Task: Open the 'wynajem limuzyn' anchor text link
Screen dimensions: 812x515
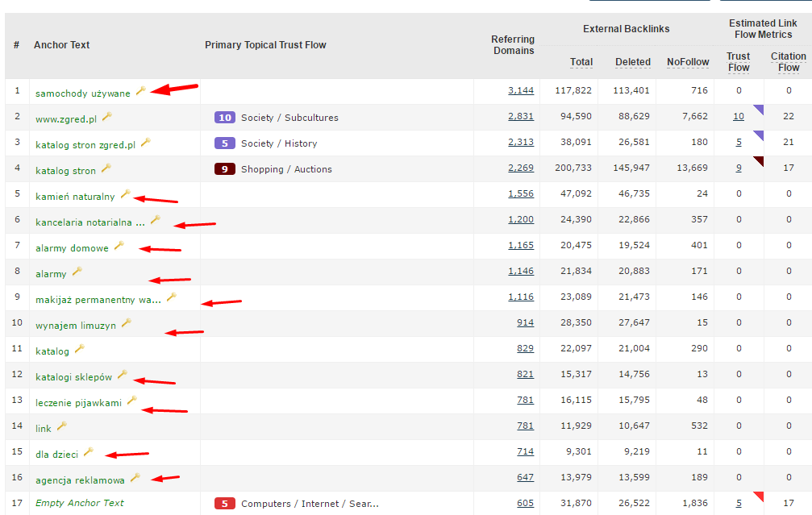Action: (x=76, y=326)
